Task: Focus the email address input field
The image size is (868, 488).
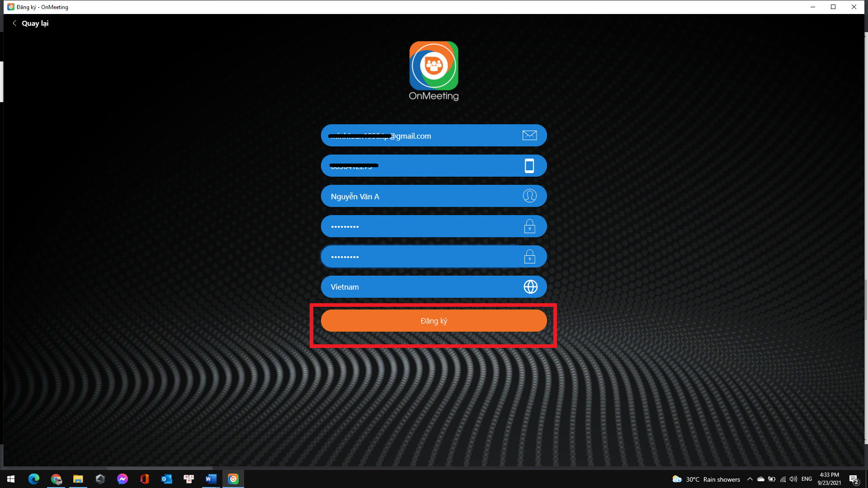Action: pos(434,136)
